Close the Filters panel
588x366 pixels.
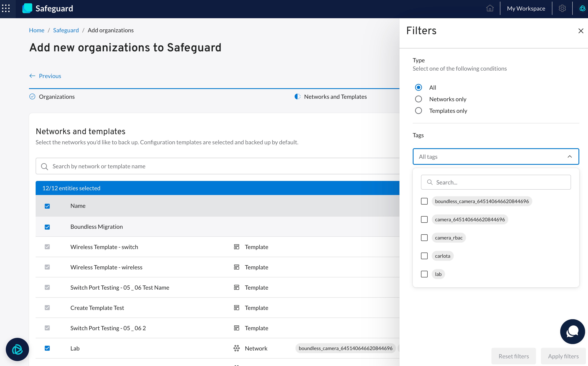(581, 31)
